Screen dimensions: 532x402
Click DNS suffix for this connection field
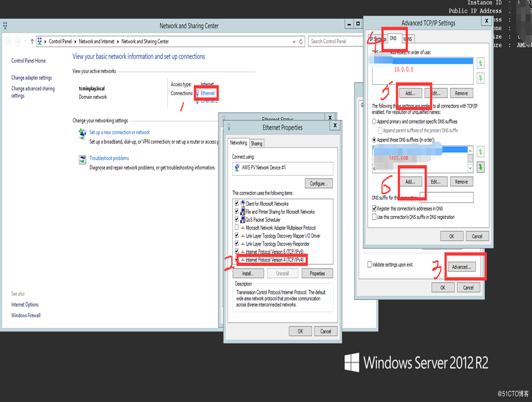pos(446,197)
